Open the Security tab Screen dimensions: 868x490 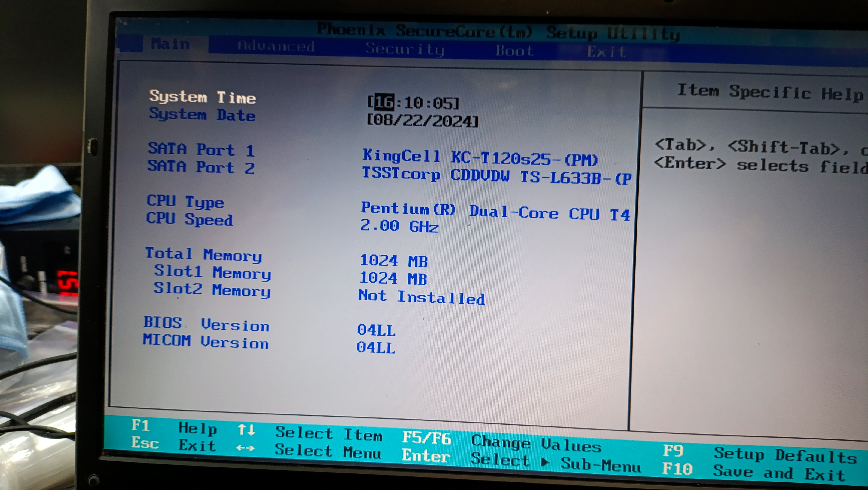405,50
